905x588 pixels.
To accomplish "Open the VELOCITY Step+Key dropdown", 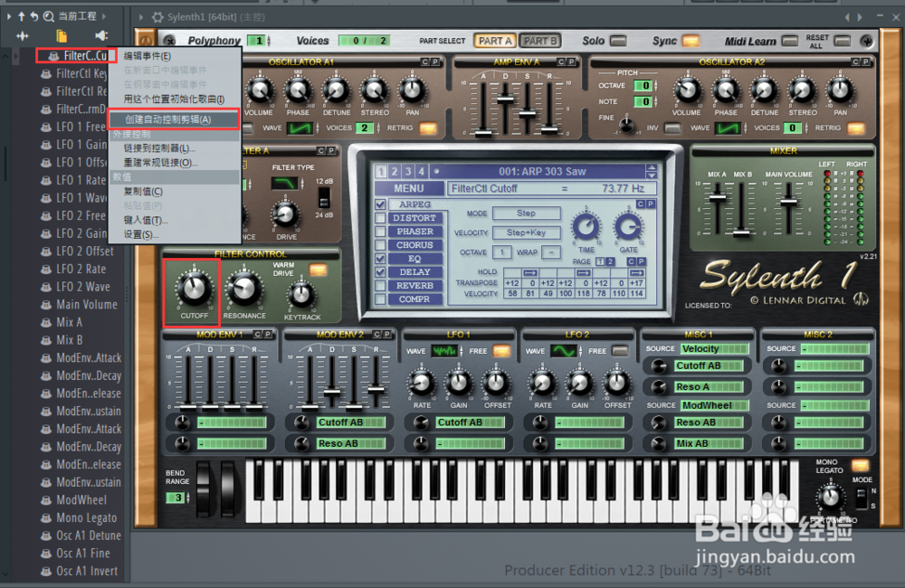I will [527, 232].
